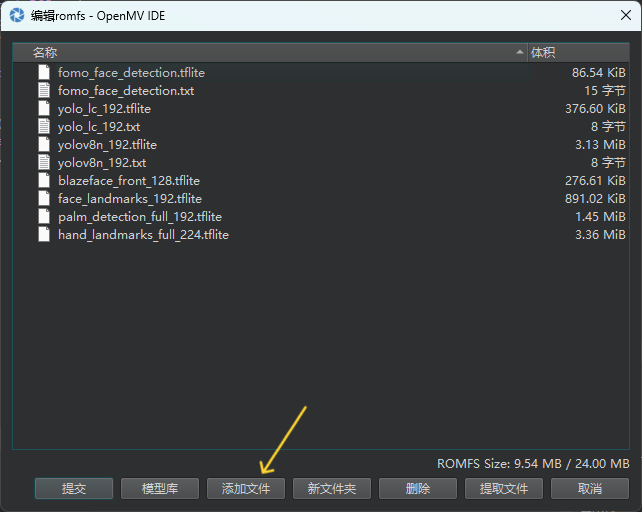642x512 pixels.
Task: Select the palm_detection_full_192.tflite entry
Action: click(139, 217)
